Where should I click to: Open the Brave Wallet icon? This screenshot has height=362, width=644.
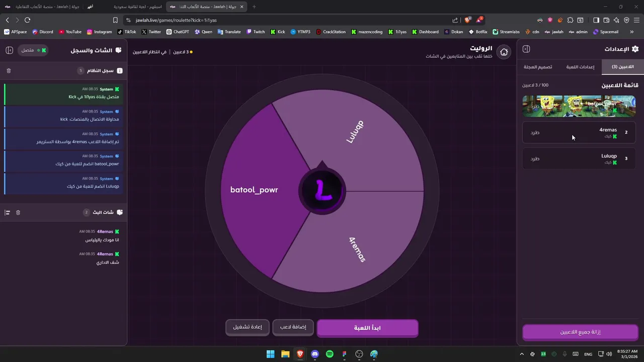pyautogui.click(x=606, y=20)
